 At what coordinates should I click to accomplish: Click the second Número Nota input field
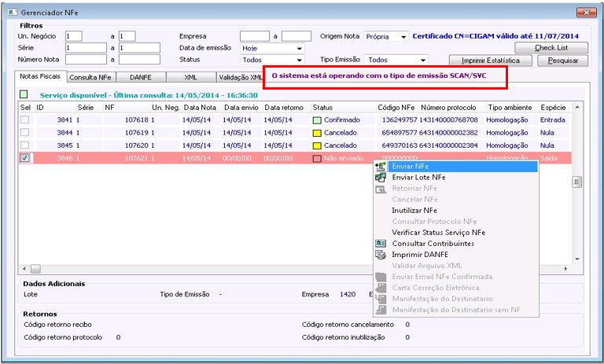[x=139, y=59]
